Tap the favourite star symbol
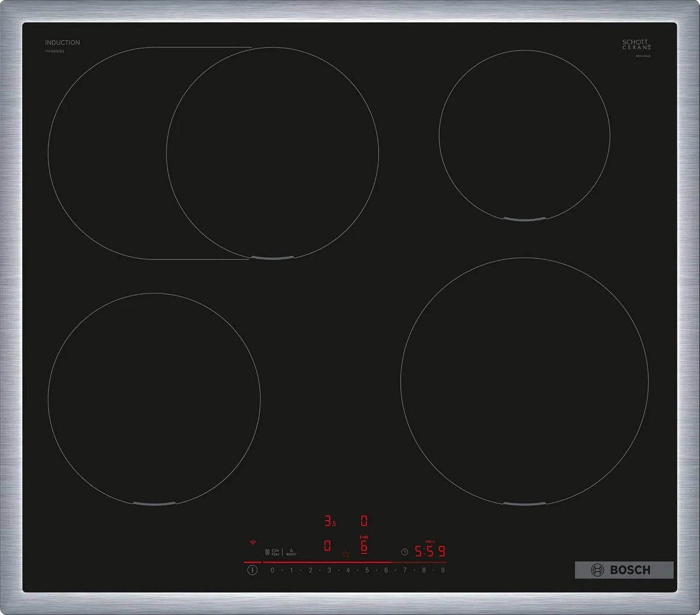Viewport: 700px width, 615px height. click(x=345, y=554)
